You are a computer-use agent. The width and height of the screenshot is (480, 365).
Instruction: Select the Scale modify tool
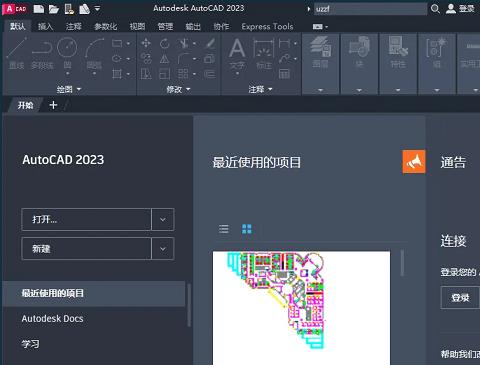[x=164, y=74]
